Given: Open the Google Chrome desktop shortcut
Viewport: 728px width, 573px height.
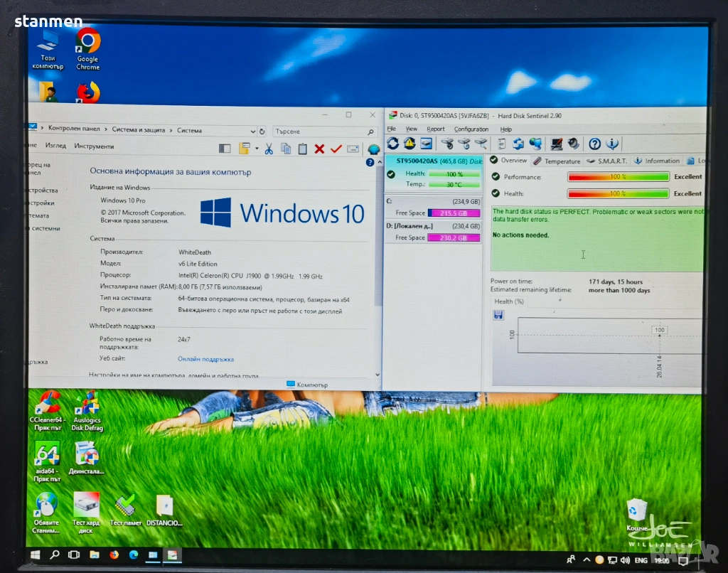Looking at the screenshot, I should click(88, 49).
